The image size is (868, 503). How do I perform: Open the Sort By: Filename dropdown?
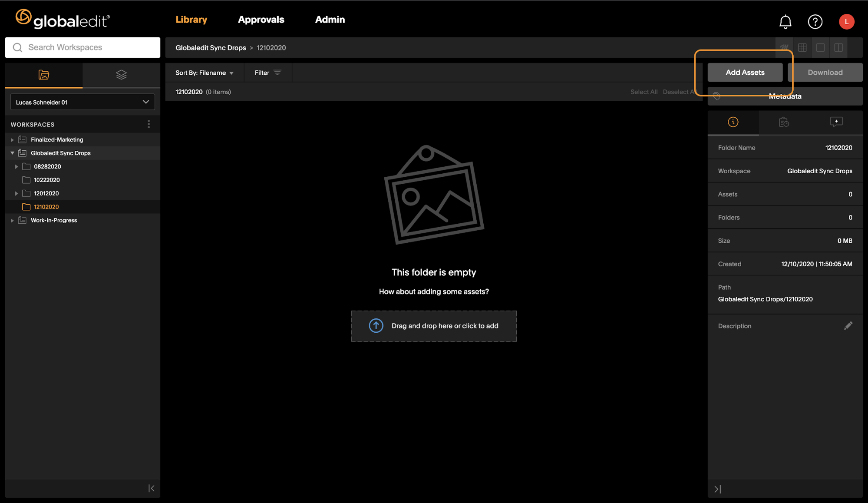(x=205, y=73)
